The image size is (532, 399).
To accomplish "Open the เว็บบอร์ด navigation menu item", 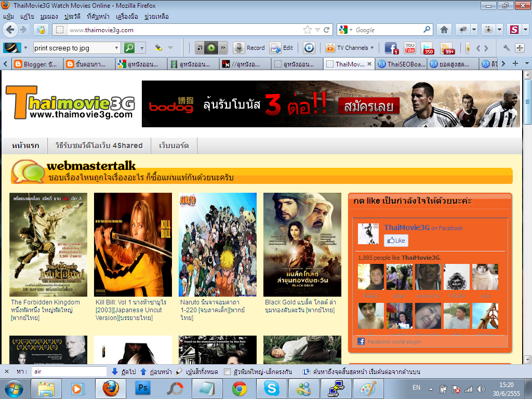I will tap(174, 145).
